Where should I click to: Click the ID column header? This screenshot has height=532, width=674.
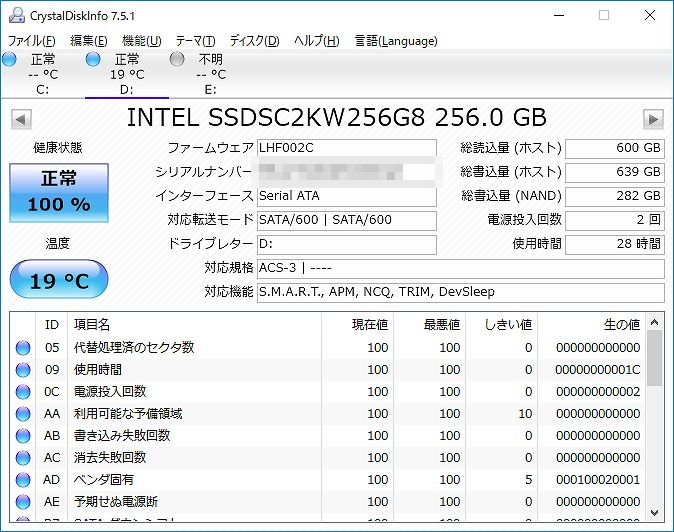(52, 325)
